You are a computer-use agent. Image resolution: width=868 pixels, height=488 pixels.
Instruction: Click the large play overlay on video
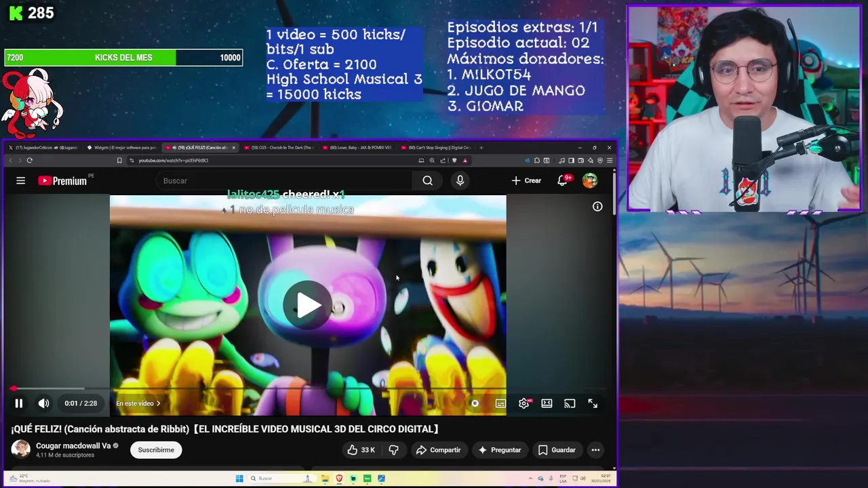point(308,305)
